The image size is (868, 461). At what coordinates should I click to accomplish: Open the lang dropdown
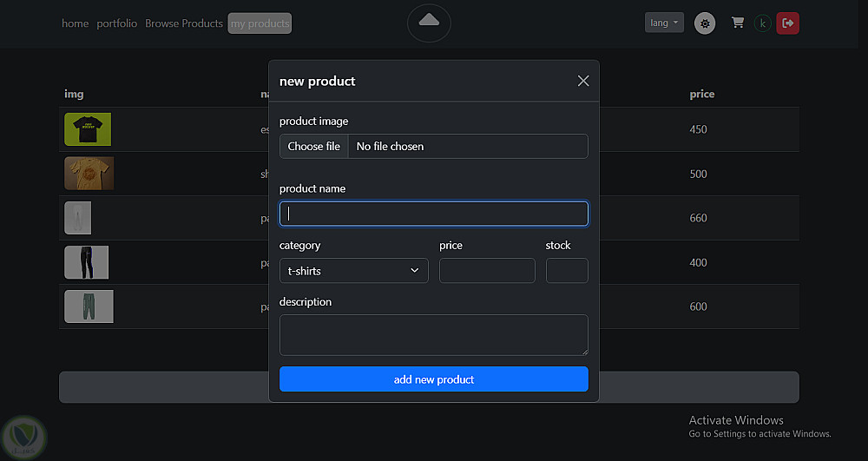click(x=665, y=23)
